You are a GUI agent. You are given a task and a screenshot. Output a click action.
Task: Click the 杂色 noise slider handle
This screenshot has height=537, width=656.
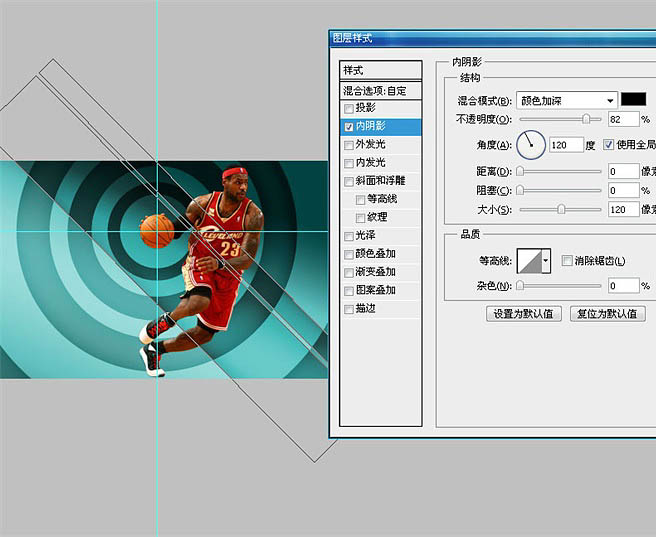coord(520,286)
